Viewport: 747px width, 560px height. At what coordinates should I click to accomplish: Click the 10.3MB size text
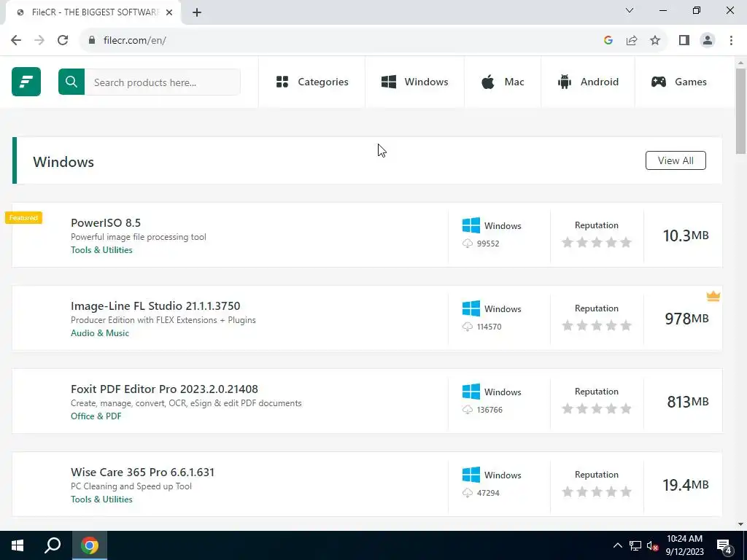coord(686,236)
